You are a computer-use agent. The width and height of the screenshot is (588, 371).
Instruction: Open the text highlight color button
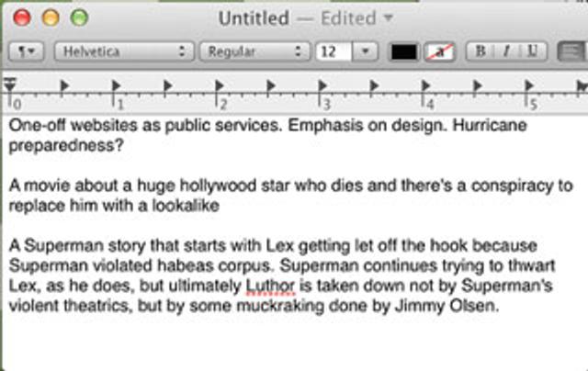tap(439, 51)
